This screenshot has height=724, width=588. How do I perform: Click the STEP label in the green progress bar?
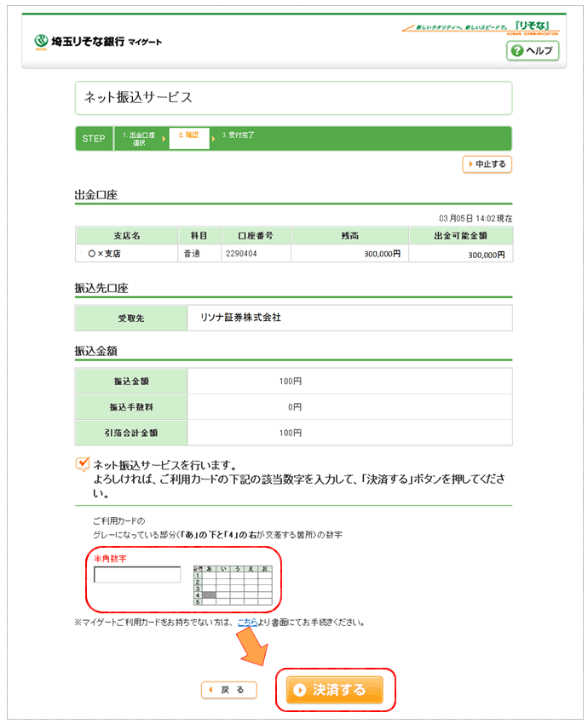tap(95, 139)
